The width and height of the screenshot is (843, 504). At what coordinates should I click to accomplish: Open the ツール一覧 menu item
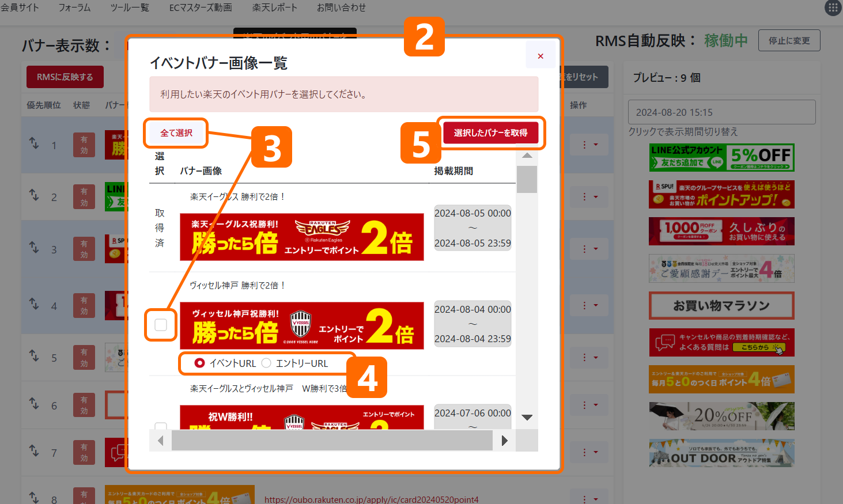pyautogui.click(x=130, y=7)
